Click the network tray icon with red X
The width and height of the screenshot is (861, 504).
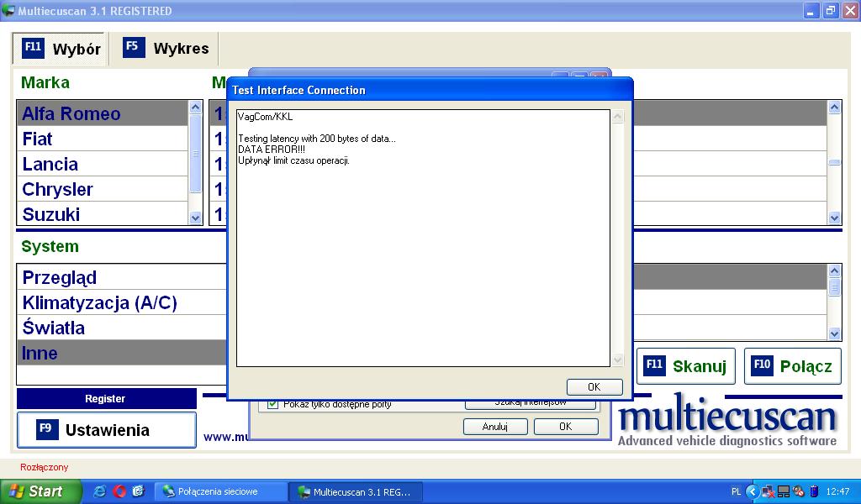[x=768, y=491]
